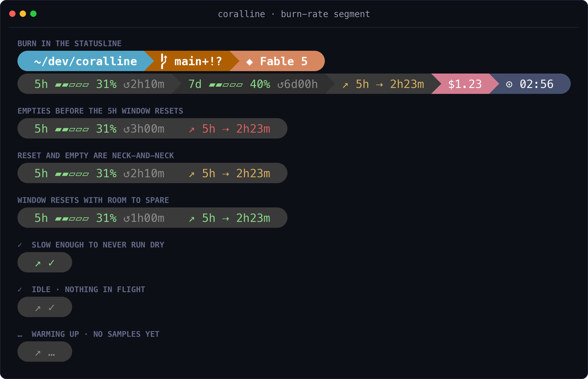Click the ~/dev/coralline path segment

pos(86,61)
